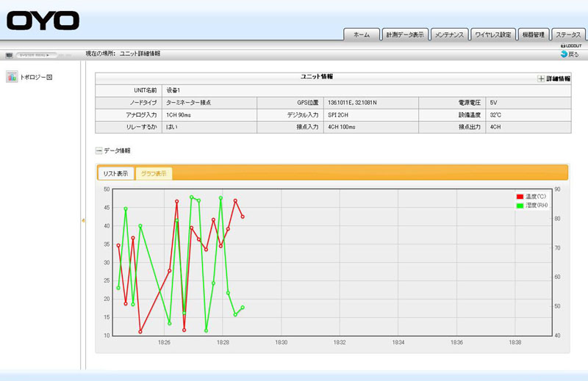Select the ステータス tab
Image resolution: width=588 pixels, height=381 pixels.
pyautogui.click(x=568, y=35)
